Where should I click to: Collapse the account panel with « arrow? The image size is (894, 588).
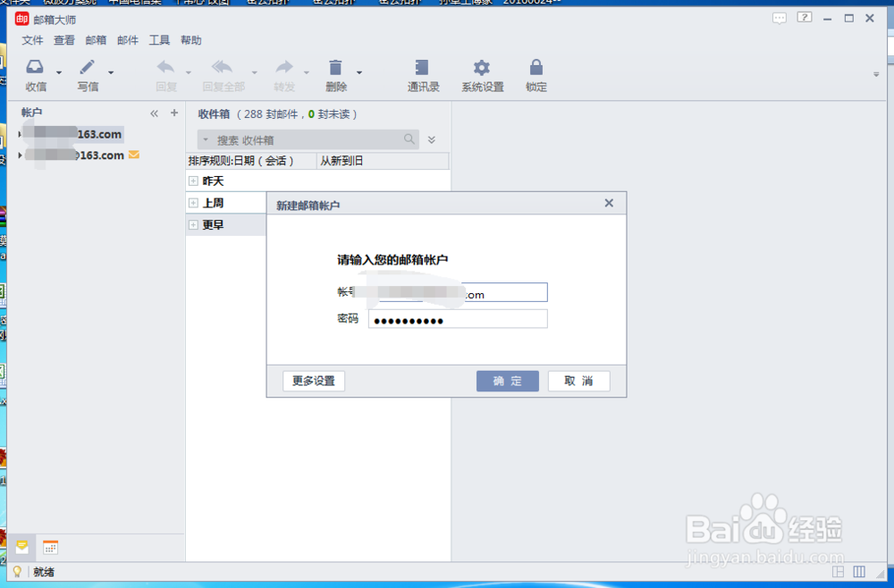point(154,113)
